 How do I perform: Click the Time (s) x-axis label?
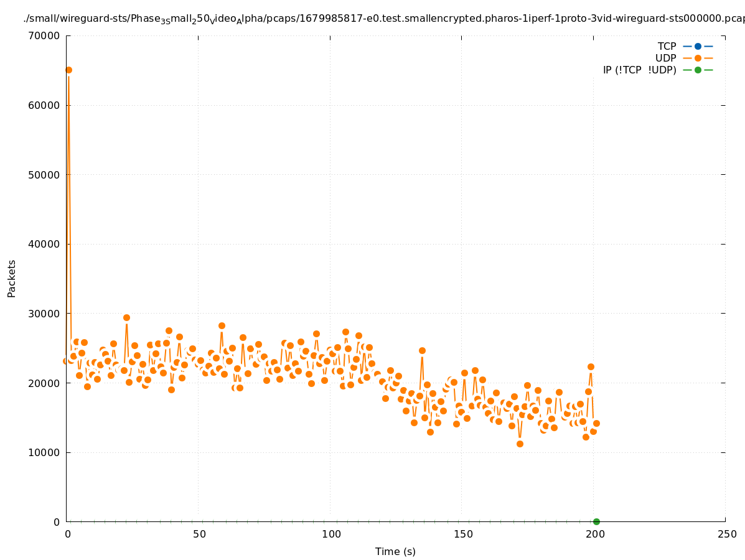pyautogui.click(x=395, y=551)
